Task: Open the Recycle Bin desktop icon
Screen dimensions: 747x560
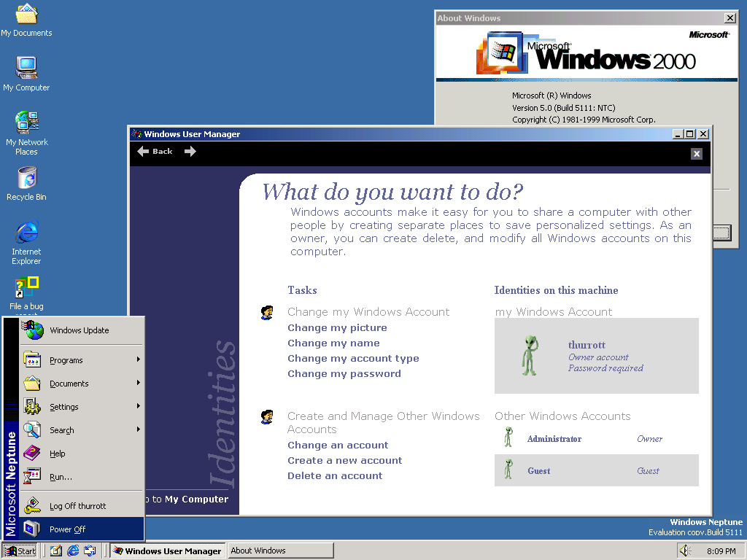Action: click(26, 178)
